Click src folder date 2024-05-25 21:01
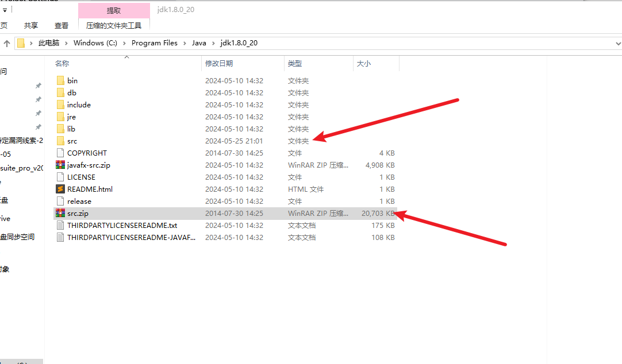Viewport: 622px width, 364px height. click(234, 141)
